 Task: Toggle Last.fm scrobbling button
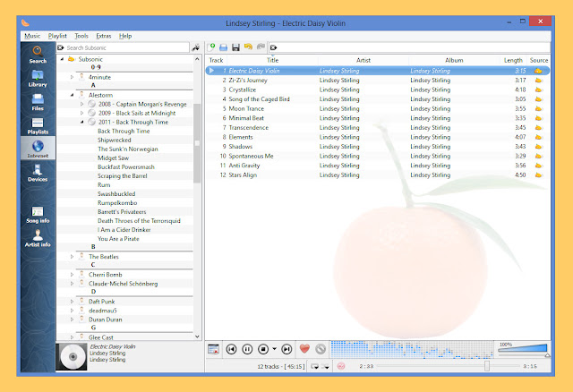pos(341,366)
